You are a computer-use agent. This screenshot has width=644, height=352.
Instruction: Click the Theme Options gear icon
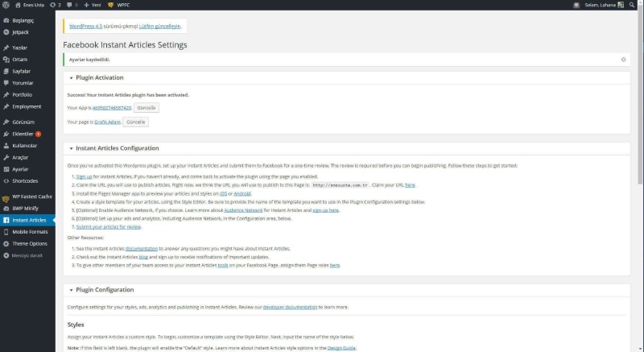click(6, 243)
